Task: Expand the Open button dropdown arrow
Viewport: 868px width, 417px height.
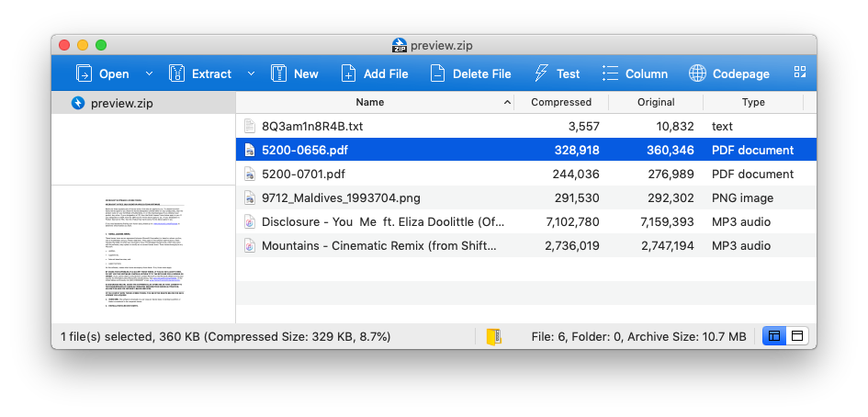Action: (x=150, y=73)
